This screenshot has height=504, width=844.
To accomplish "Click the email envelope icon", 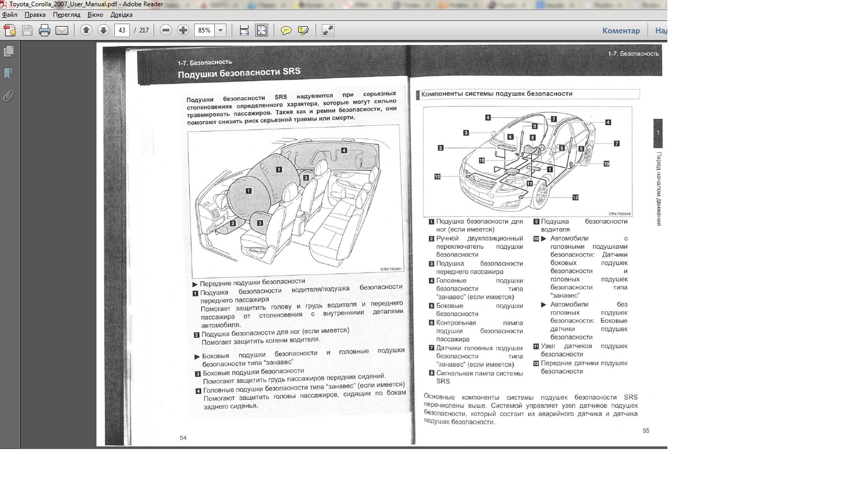I will point(62,30).
